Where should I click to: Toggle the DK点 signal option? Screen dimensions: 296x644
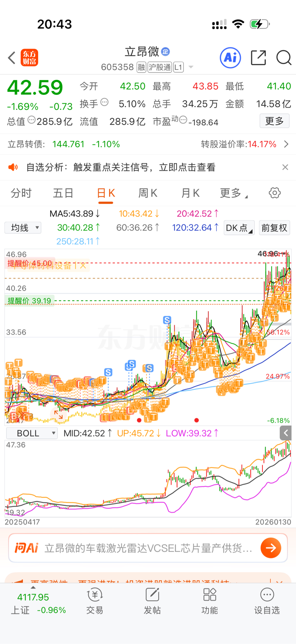pos(239,228)
